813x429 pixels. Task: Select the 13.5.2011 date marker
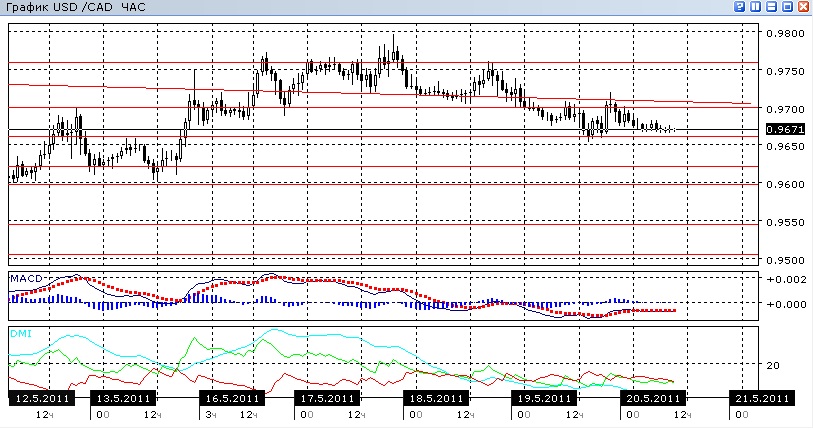pyautogui.click(x=123, y=398)
